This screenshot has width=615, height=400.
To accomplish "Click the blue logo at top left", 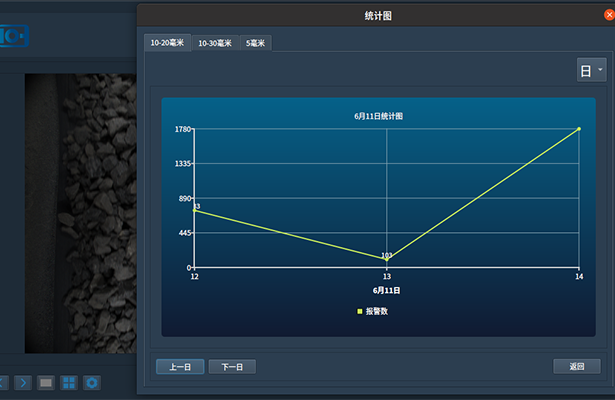I will coord(15,36).
